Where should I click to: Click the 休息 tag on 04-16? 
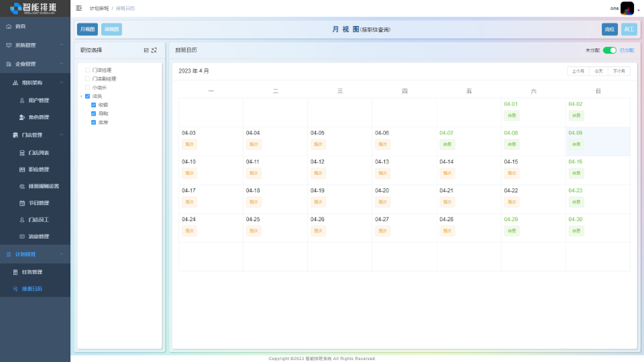576,173
